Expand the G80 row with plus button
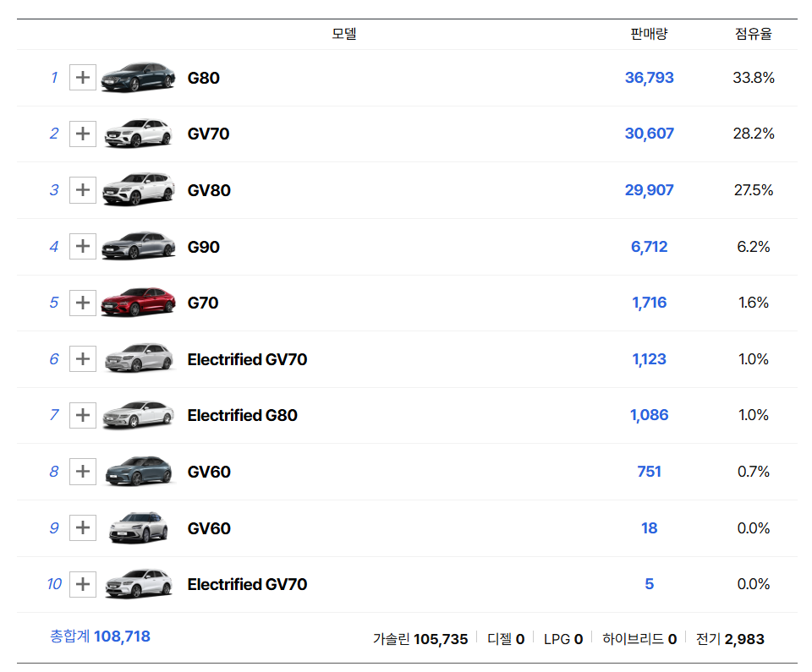This screenshot has height=672, width=812. (x=83, y=78)
